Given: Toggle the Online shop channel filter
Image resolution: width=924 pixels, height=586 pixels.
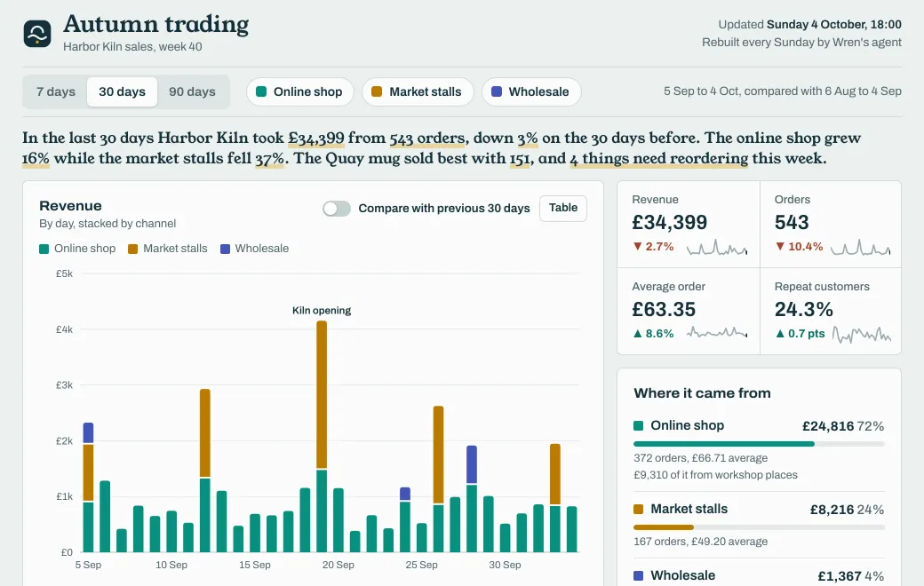Looking at the screenshot, I should tap(300, 91).
